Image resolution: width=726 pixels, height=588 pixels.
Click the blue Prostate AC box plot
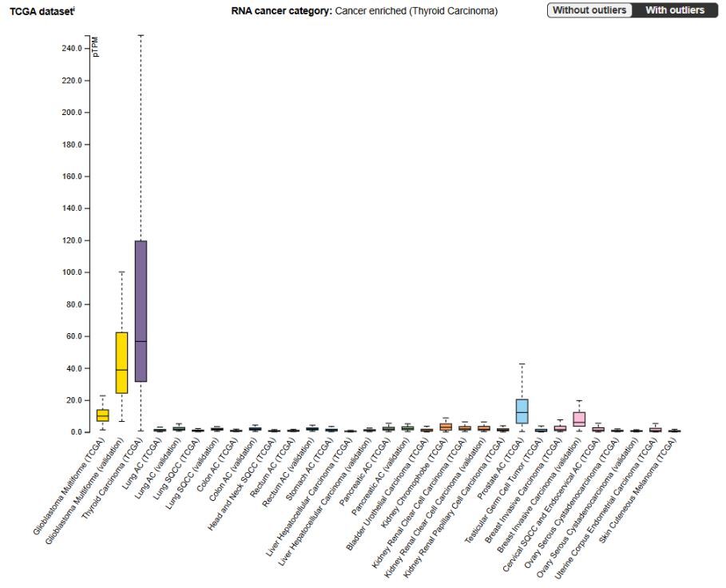522,411
